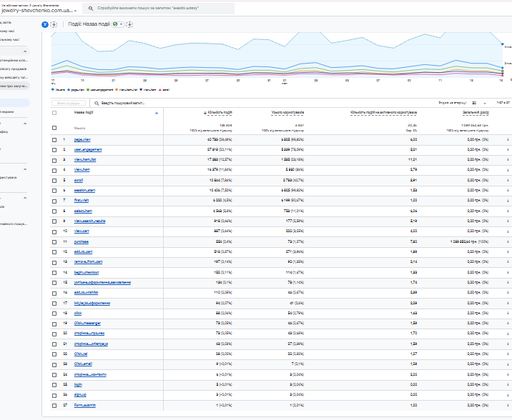Select the sign_up row checkbox
The width and height of the screenshot is (512, 420).
(54, 395)
